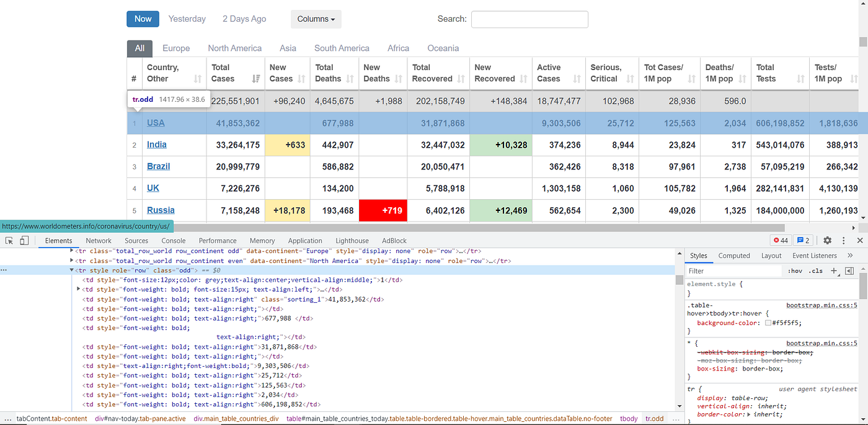Viewport: 868px width, 425px height.
Task: Open first bootstrap.min.css:5 source link
Action: click(x=821, y=305)
